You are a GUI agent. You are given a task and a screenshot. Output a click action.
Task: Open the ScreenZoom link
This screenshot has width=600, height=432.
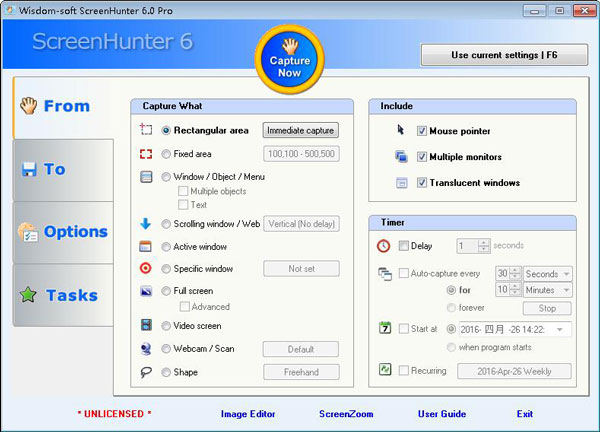tap(346, 414)
